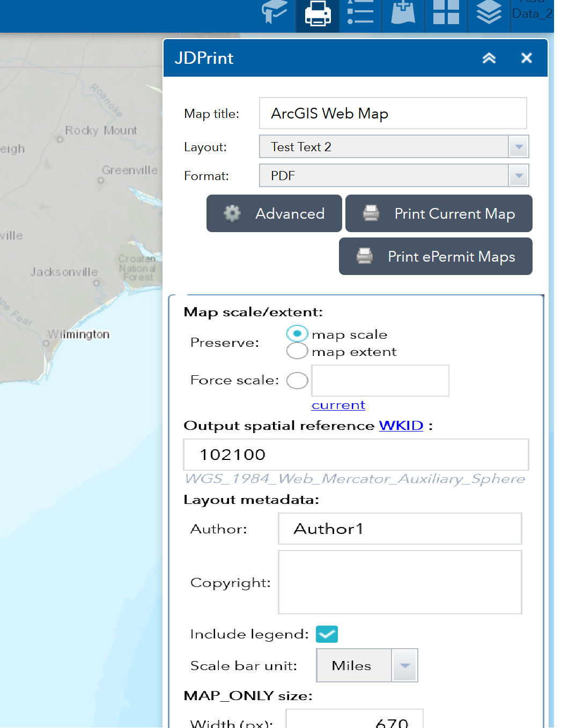Open the Format dropdown showing PDF

coord(518,175)
